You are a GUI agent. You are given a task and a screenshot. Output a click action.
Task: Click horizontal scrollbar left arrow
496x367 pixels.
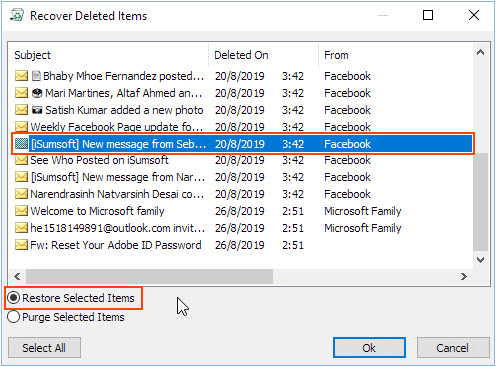click(x=17, y=276)
